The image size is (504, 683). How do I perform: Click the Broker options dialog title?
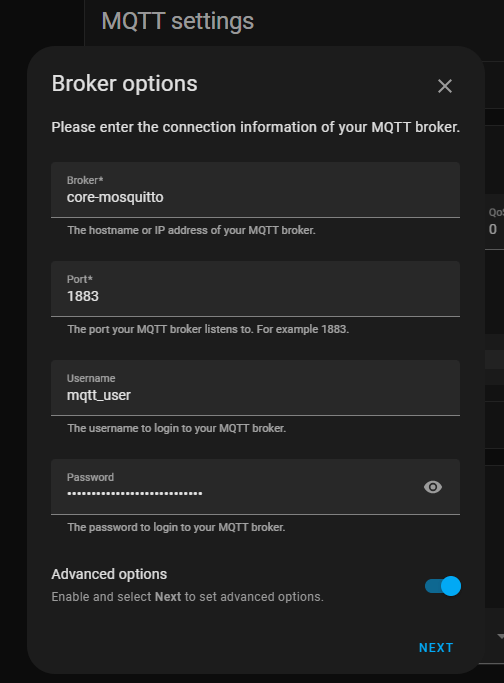125,84
